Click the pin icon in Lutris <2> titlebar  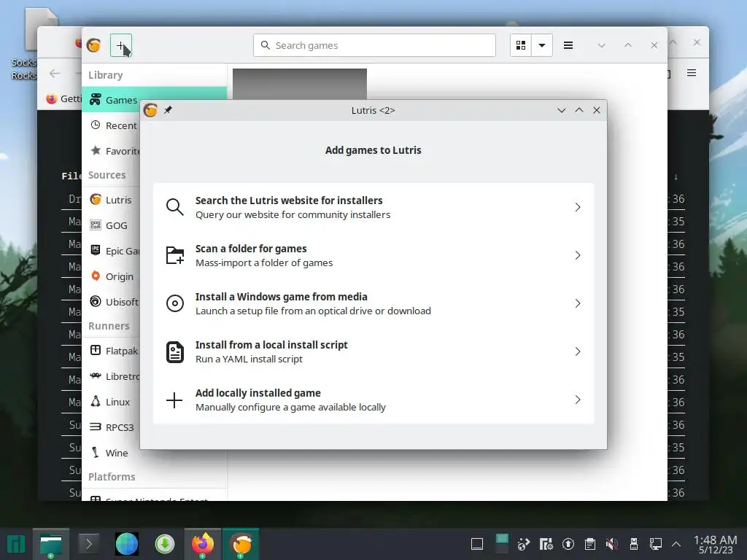click(168, 110)
